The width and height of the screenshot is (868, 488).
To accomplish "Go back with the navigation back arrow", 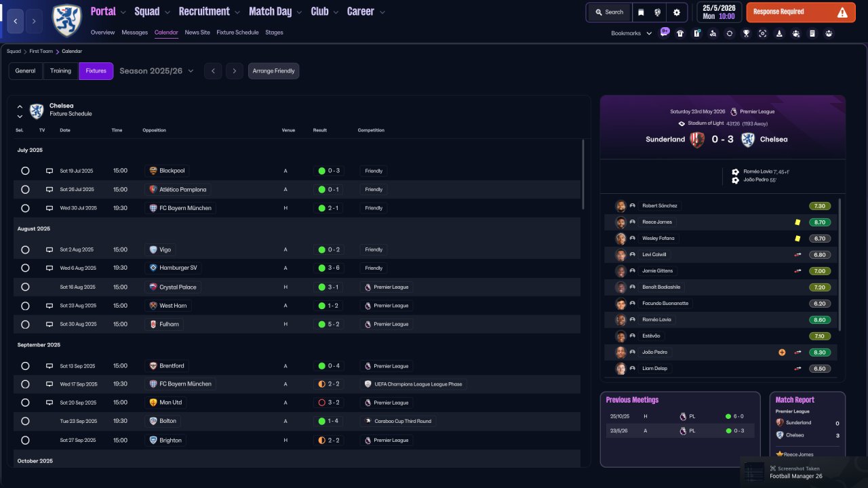I will (16, 21).
